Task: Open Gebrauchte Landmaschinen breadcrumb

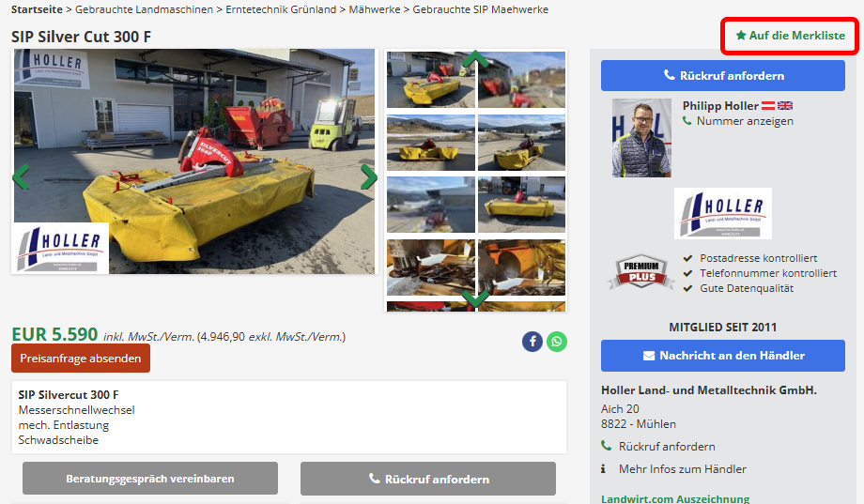Action: click(144, 9)
